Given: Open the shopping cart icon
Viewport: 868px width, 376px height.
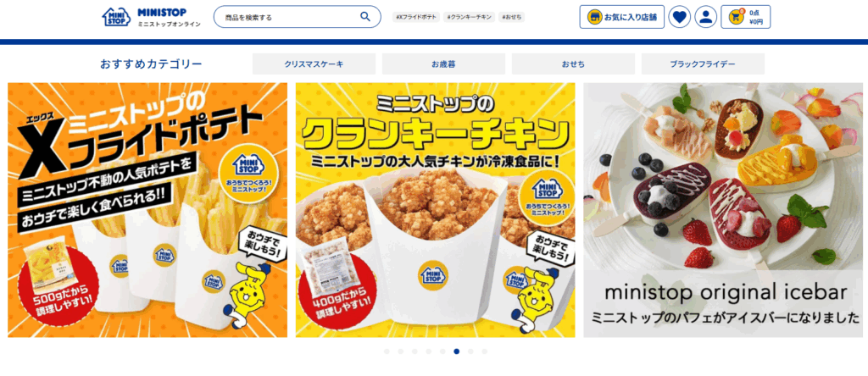Looking at the screenshot, I should click(x=736, y=17).
